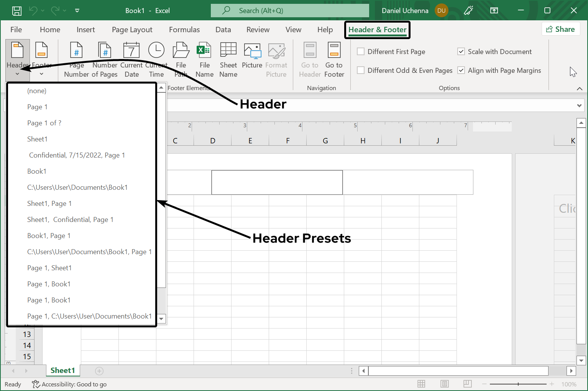
Task: Collapse the ribbon with arrow
Action: pos(580,89)
